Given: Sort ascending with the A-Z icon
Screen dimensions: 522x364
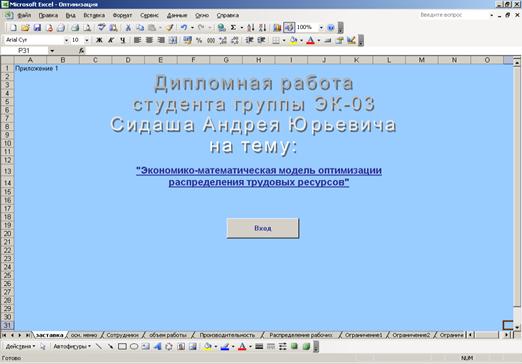Looking at the screenshot, I should coord(251,28).
